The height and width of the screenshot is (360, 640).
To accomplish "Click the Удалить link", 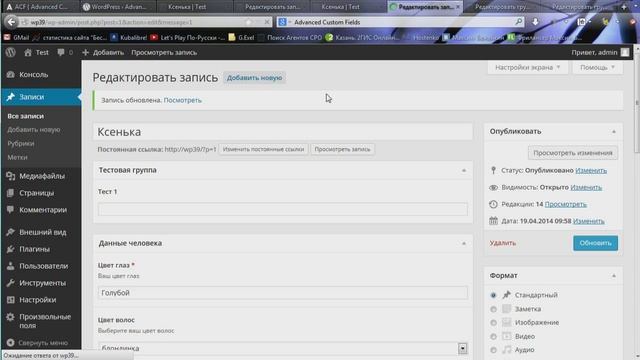I will coord(502,243).
